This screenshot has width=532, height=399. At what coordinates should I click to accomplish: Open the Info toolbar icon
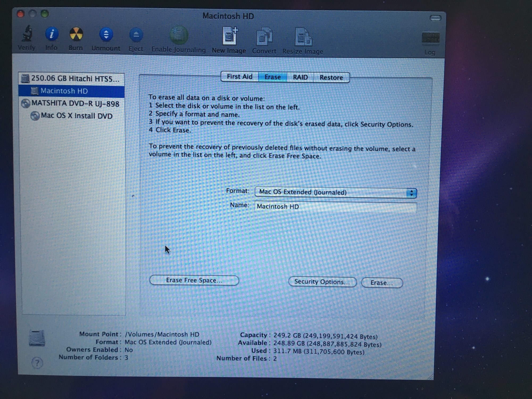point(52,34)
